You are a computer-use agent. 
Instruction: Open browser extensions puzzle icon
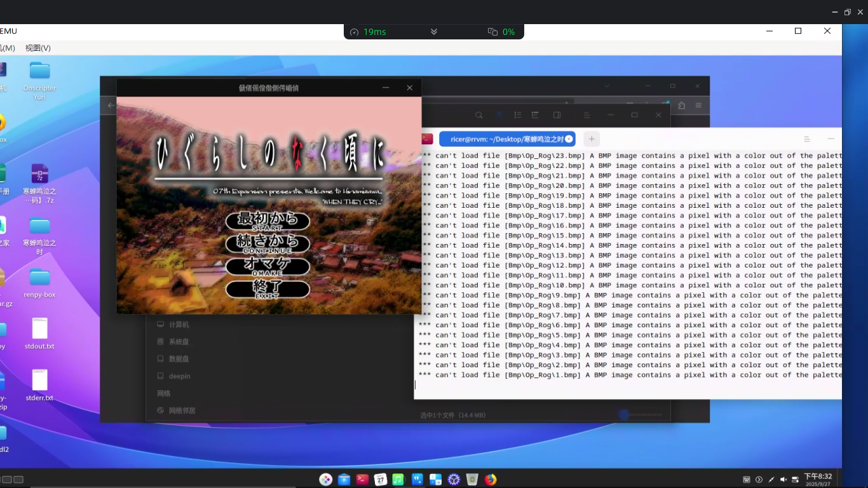point(682,105)
